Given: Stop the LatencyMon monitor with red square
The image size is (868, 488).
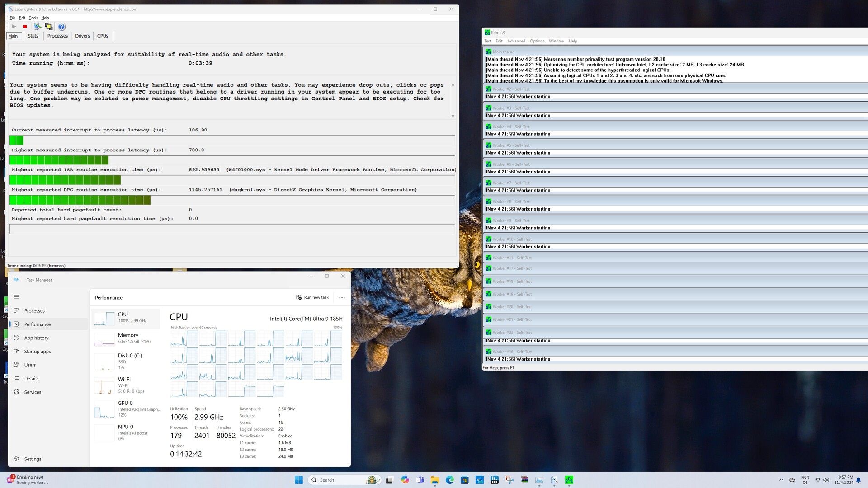Looking at the screenshot, I should 25,27.
